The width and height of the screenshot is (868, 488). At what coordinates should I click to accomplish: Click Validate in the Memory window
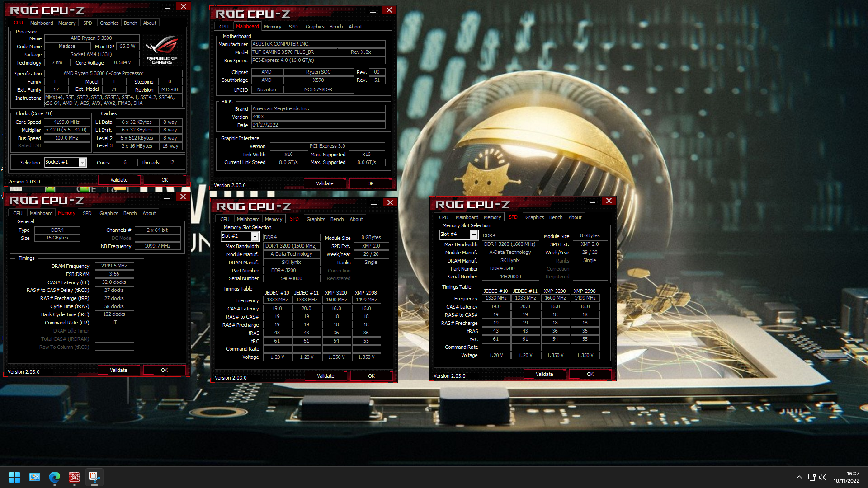(118, 370)
